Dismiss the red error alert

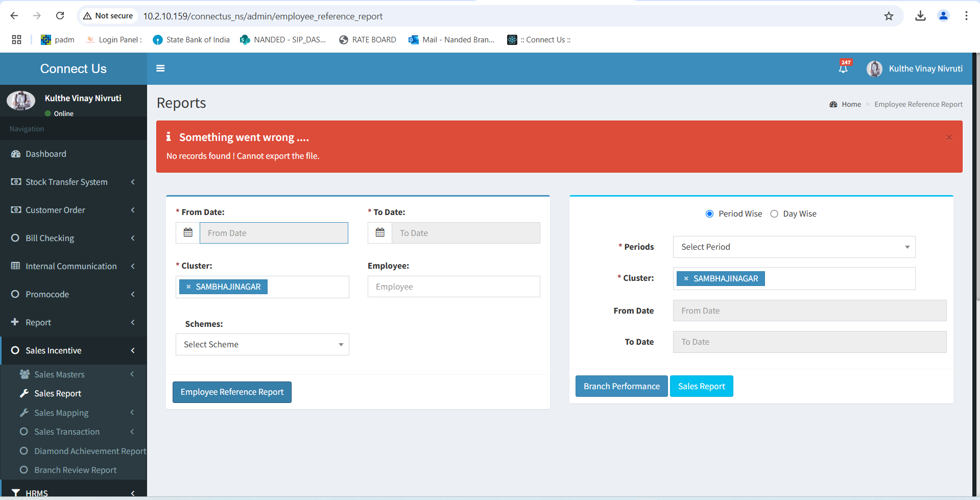click(949, 138)
